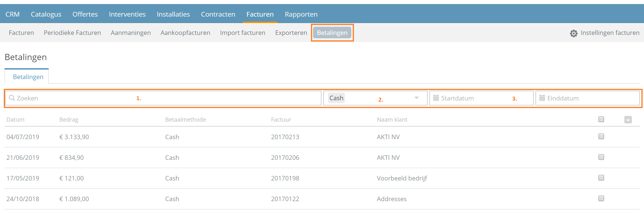
Task: Click the magnifier icon in Zoeken field
Action: 12,98
